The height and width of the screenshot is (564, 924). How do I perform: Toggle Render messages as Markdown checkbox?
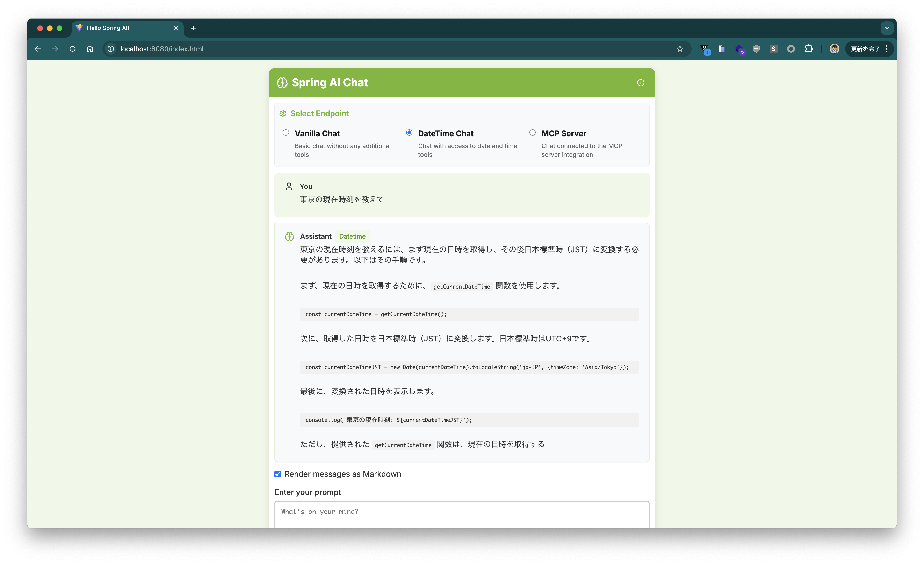pyautogui.click(x=277, y=474)
